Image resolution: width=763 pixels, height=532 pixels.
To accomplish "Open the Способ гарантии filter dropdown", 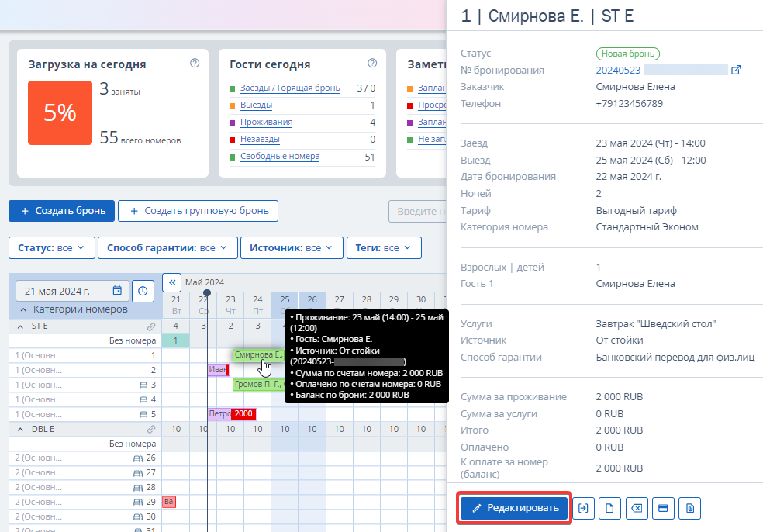I will (168, 247).
